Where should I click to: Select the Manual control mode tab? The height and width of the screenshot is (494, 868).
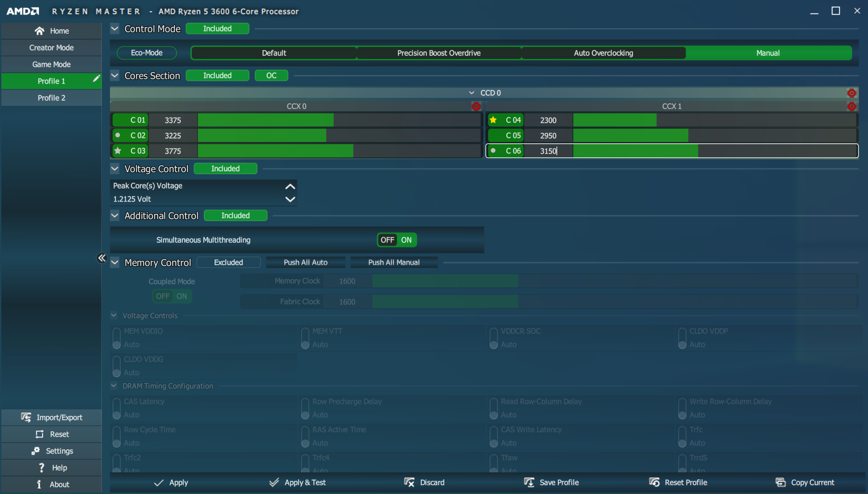768,53
